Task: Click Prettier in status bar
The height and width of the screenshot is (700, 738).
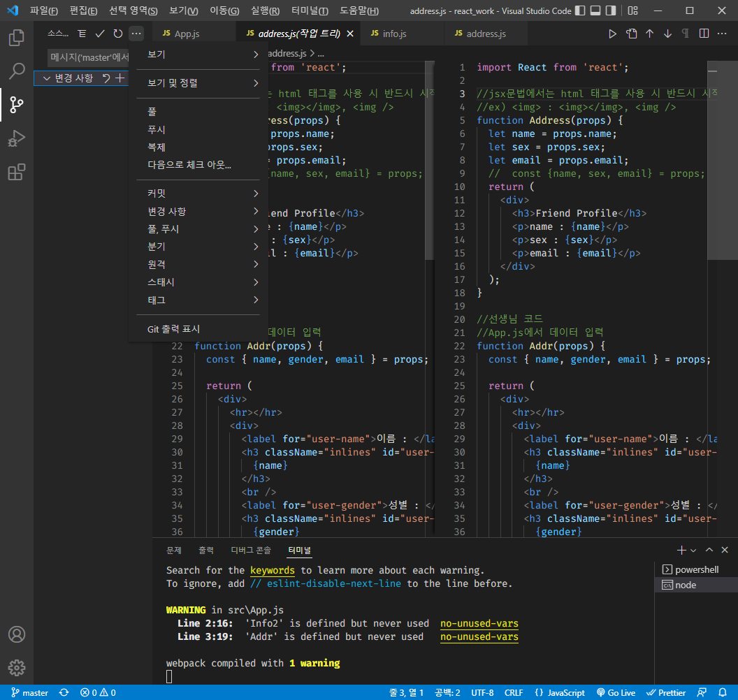Action: pos(666,692)
